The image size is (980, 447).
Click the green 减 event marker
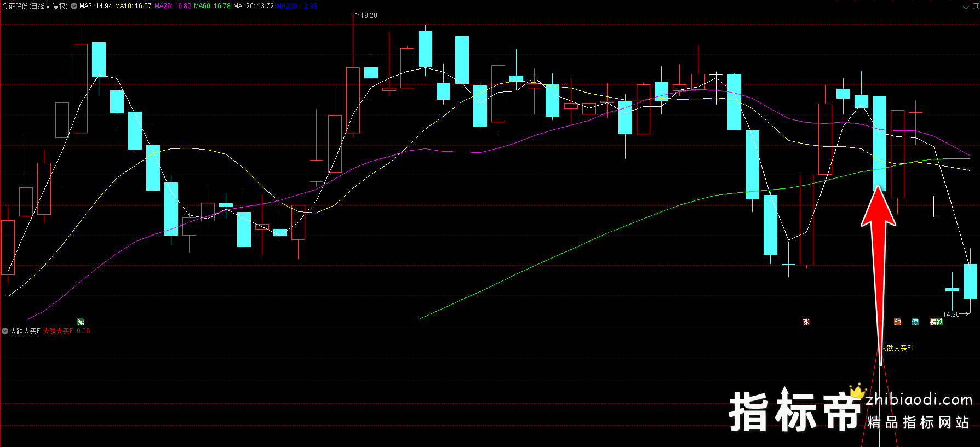tap(81, 322)
